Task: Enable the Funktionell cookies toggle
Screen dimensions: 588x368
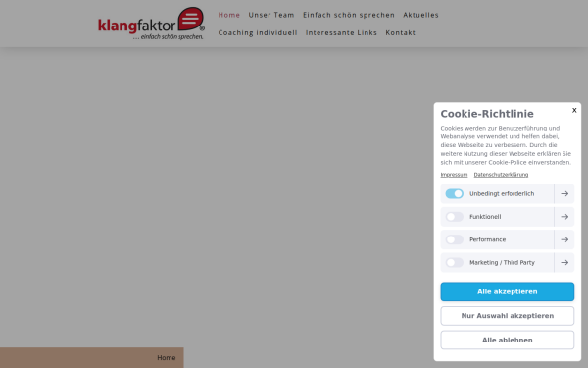Action: coord(454,217)
